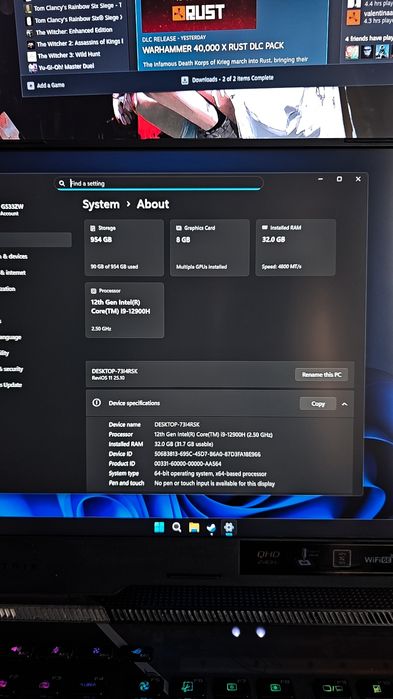Click the info icon beside Device specifications
Viewport: 393px width, 699px height.
point(96,403)
